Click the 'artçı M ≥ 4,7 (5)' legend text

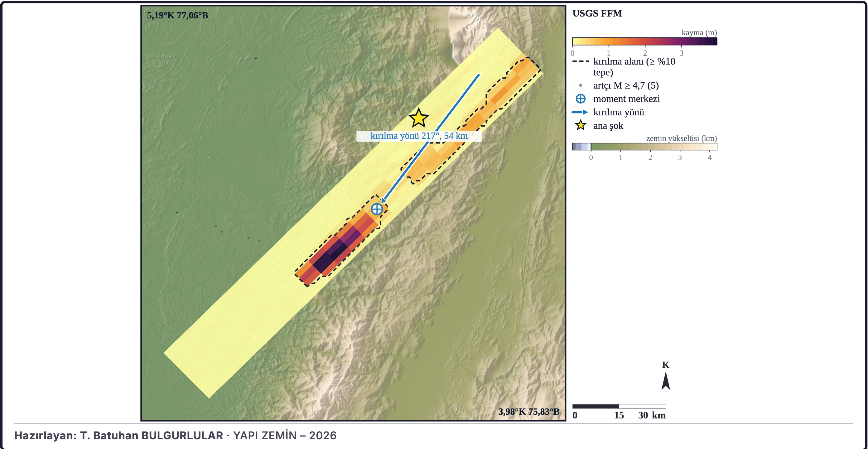(x=626, y=85)
